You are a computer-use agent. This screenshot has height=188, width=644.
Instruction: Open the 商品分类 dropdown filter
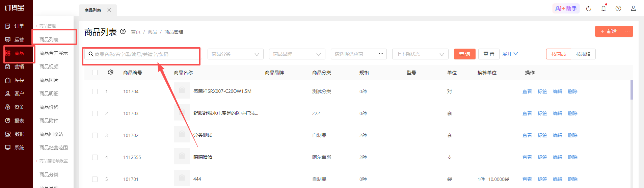pos(235,54)
